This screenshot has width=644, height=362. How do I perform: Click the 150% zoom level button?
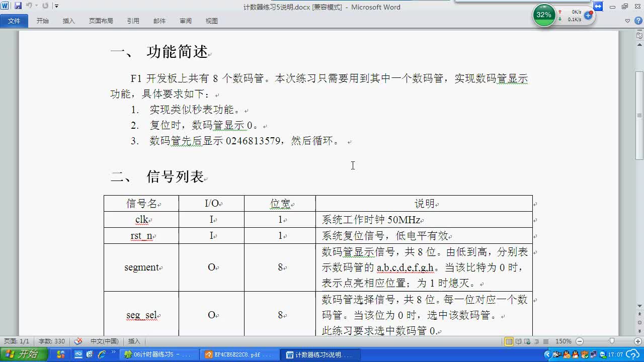563,341
